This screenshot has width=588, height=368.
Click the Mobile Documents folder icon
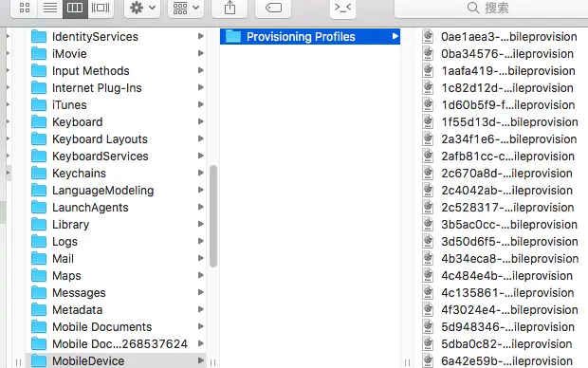(39, 326)
